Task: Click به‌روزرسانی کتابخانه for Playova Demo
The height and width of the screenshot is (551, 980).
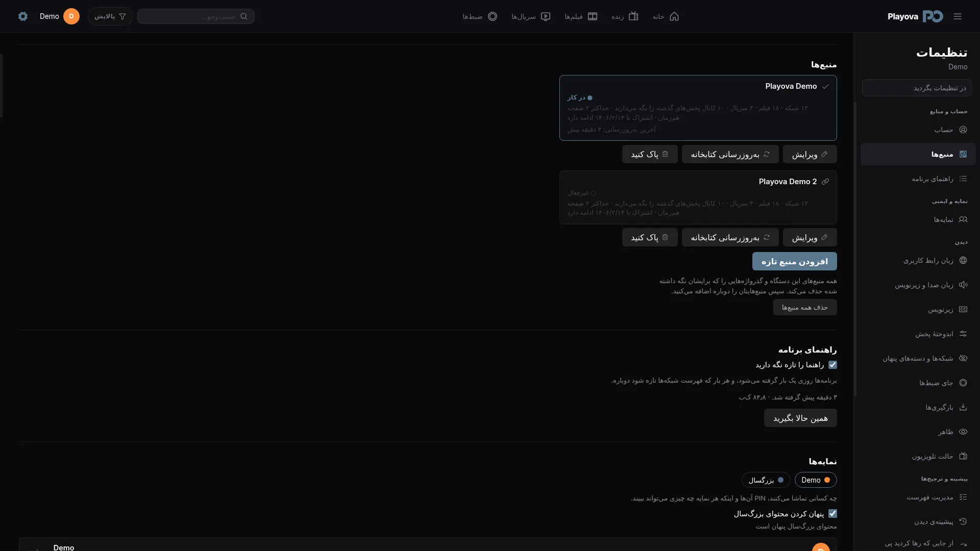Action: tap(730, 154)
